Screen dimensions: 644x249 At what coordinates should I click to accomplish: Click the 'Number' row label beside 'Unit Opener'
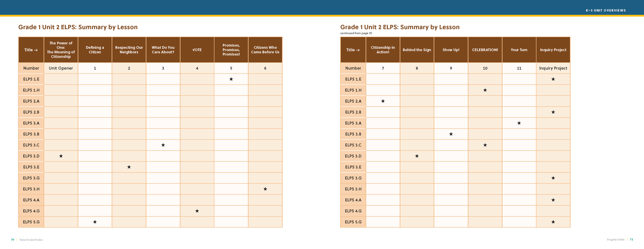[31, 68]
